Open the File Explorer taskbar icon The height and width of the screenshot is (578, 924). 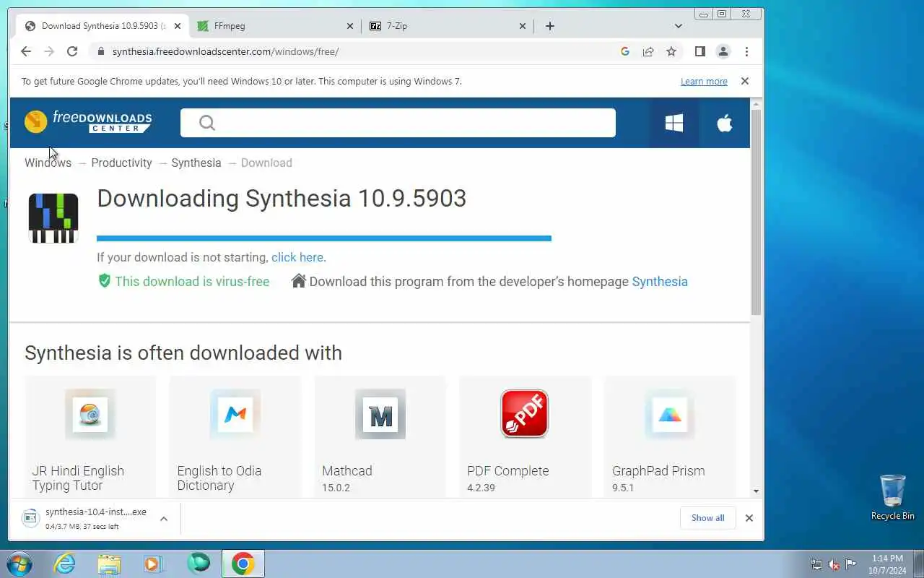tap(109, 564)
